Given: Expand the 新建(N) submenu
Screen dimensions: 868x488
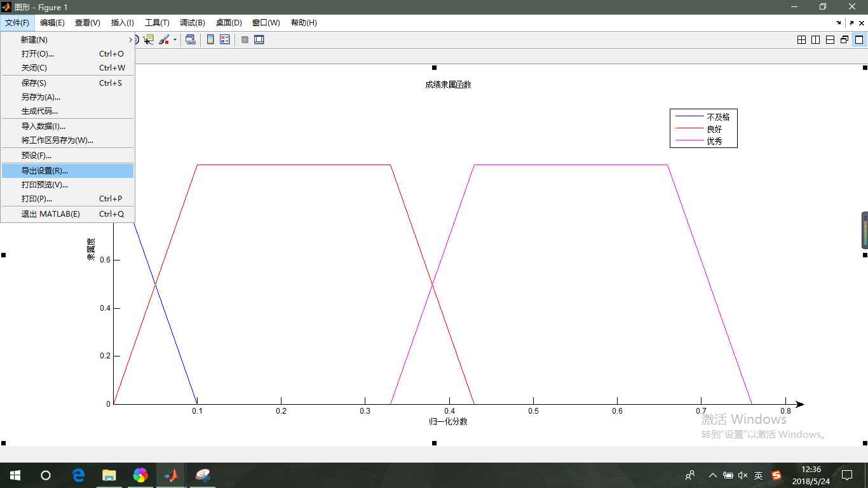Looking at the screenshot, I should pyautogui.click(x=67, y=39).
